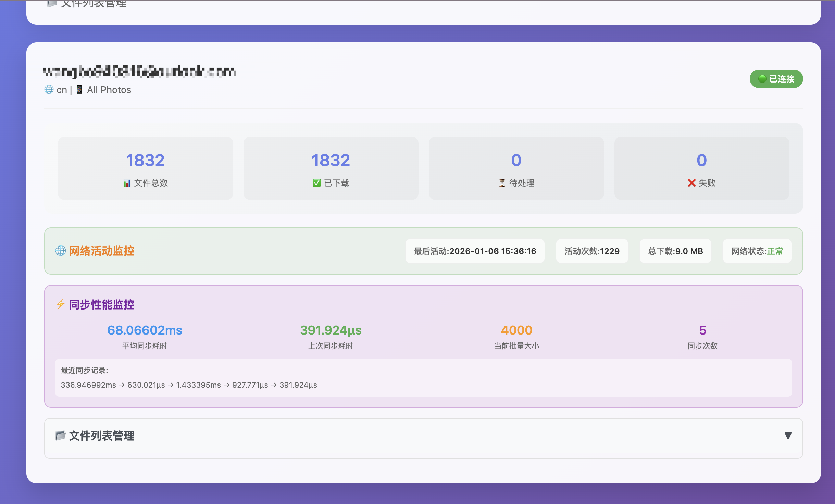Open the 文件列表管理 section header at bottom
The image size is (835, 504).
tap(102, 436)
